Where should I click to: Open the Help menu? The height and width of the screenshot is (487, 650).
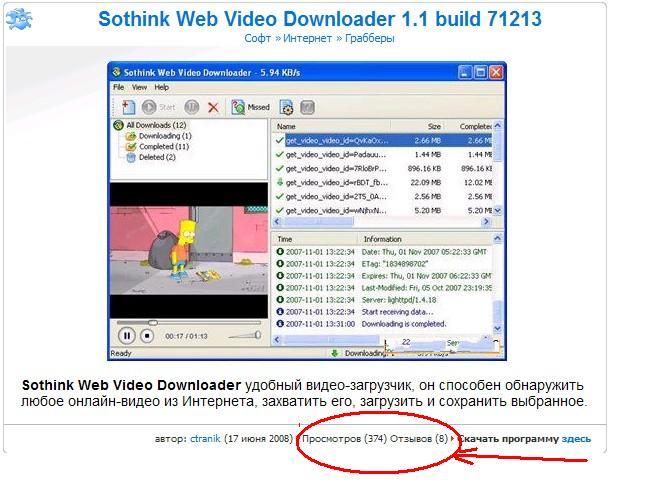click(161, 87)
